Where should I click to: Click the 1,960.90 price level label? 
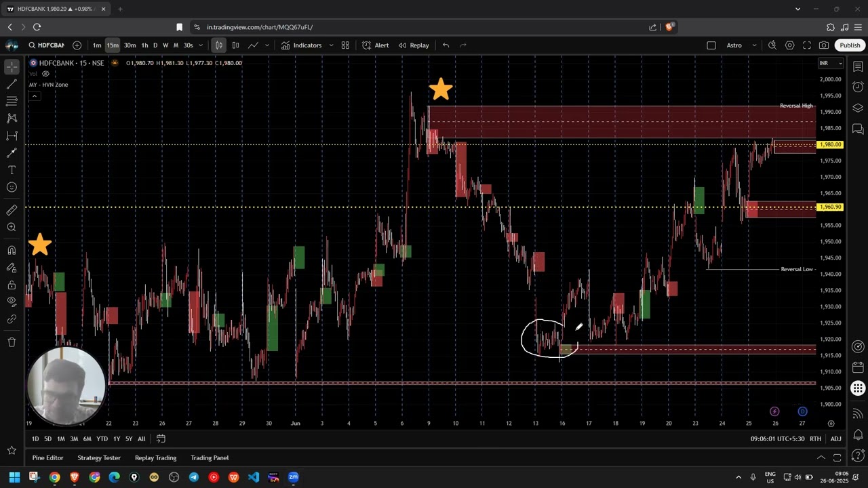pos(831,207)
